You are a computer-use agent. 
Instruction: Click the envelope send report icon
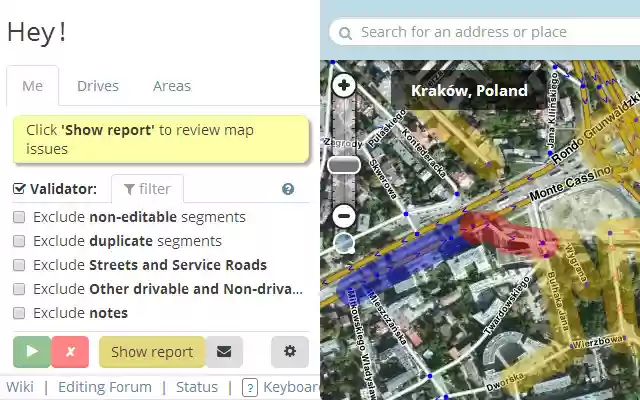(224, 352)
